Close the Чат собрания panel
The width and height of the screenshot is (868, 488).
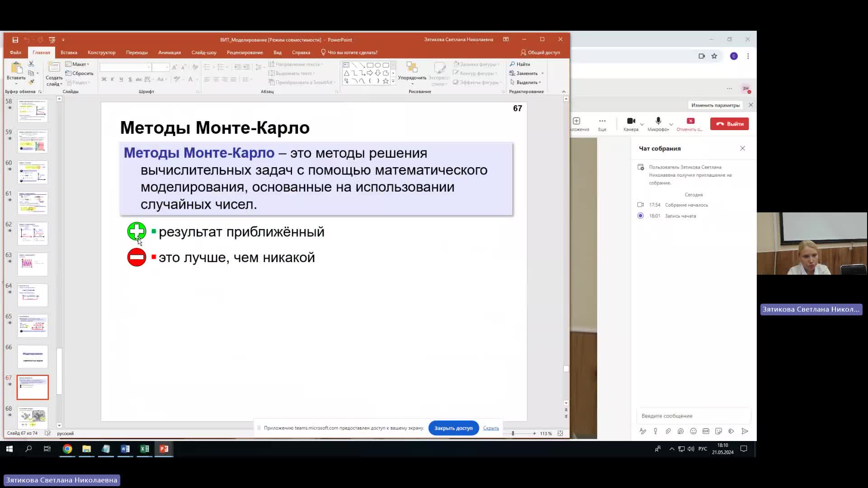[x=742, y=148]
